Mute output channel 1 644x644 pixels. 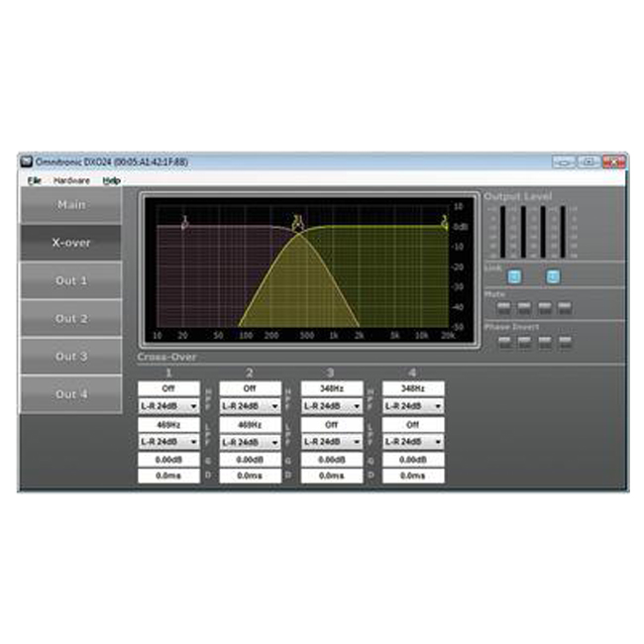[x=504, y=308]
